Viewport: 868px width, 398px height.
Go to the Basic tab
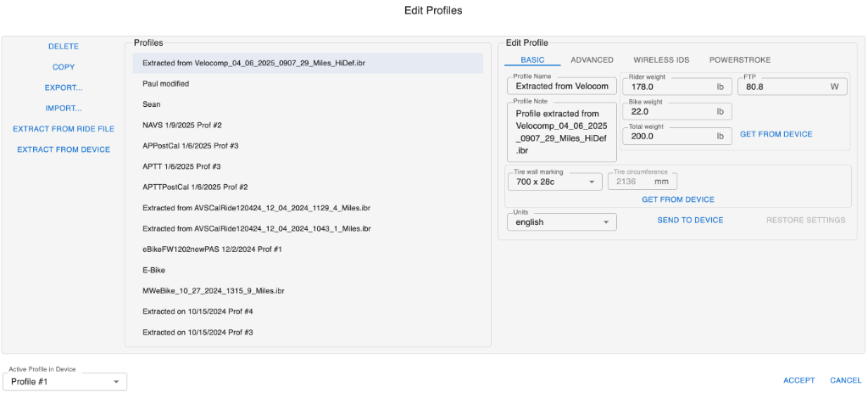tap(532, 60)
